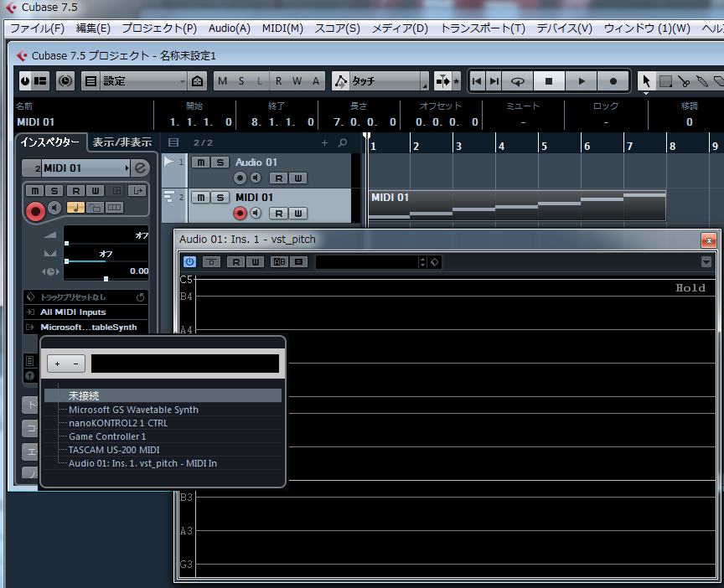
Task: Open the constrain delay compensation clock icon
Action: point(65,81)
